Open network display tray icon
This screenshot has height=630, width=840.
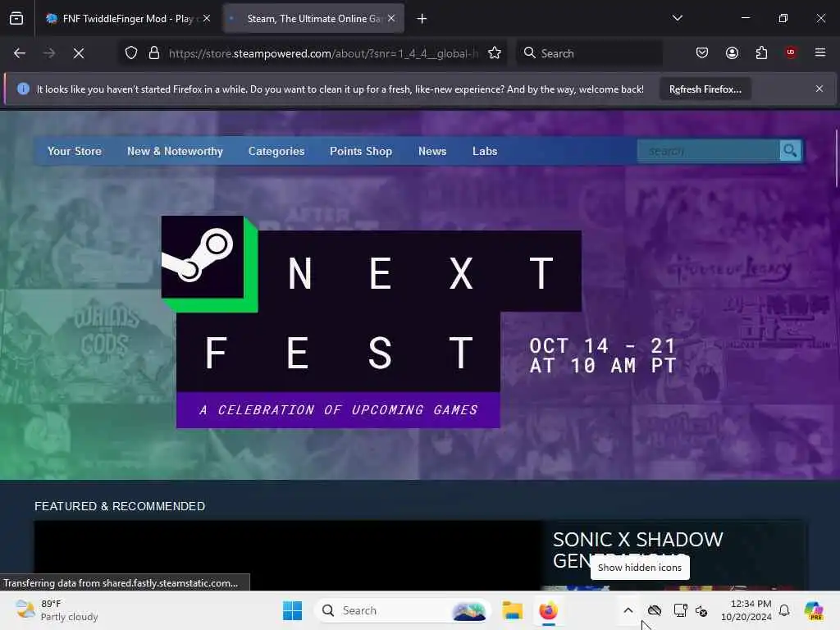(x=680, y=610)
